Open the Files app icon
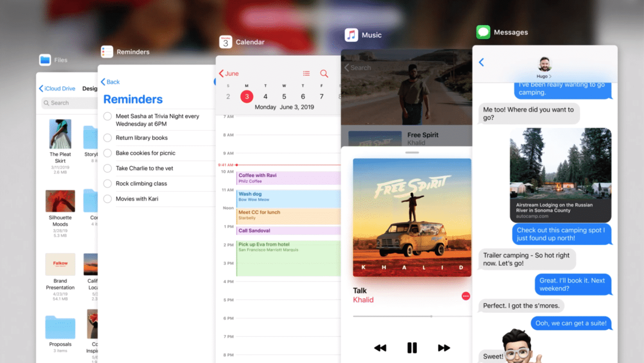The image size is (644, 363). point(45,60)
